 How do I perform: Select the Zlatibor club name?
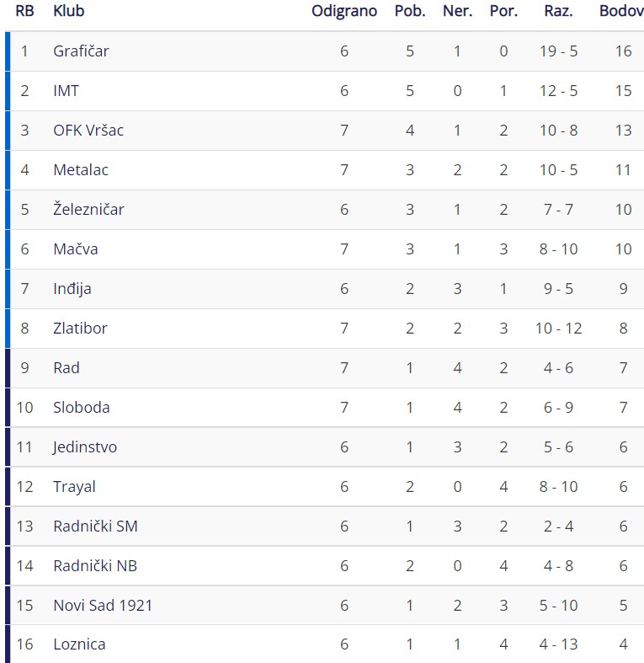tap(80, 328)
